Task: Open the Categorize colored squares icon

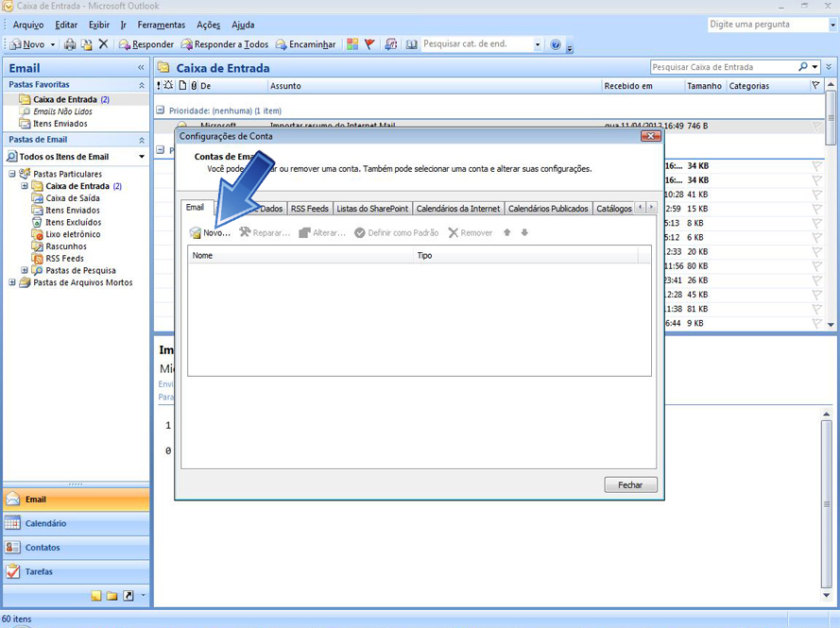Action: [x=351, y=44]
